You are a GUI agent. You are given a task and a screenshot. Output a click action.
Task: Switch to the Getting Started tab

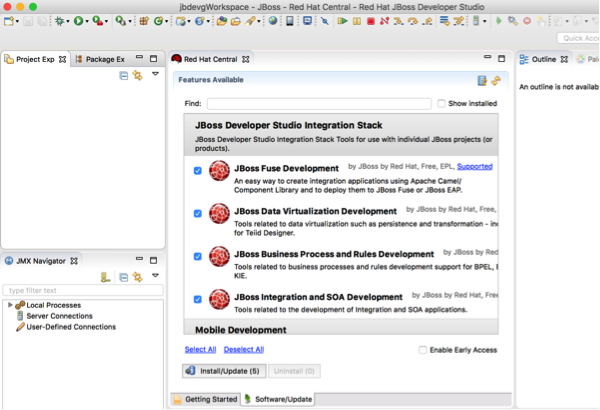tap(205, 399)
